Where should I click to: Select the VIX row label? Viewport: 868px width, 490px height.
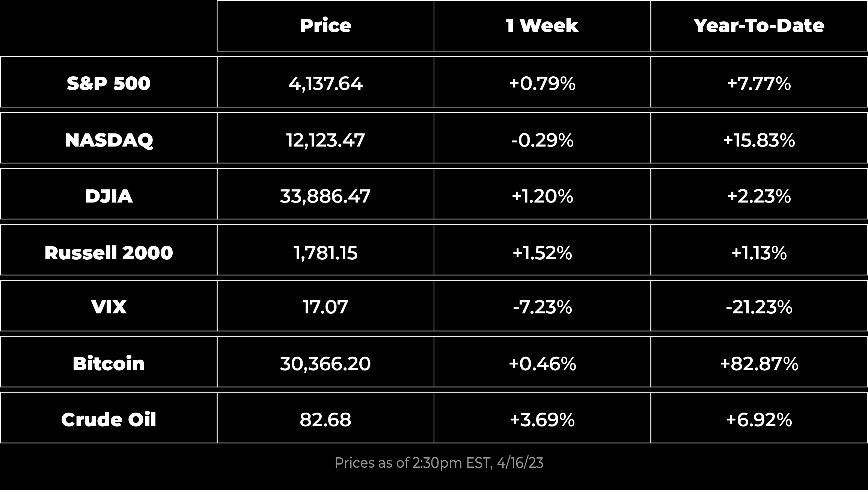coord(108,307)
